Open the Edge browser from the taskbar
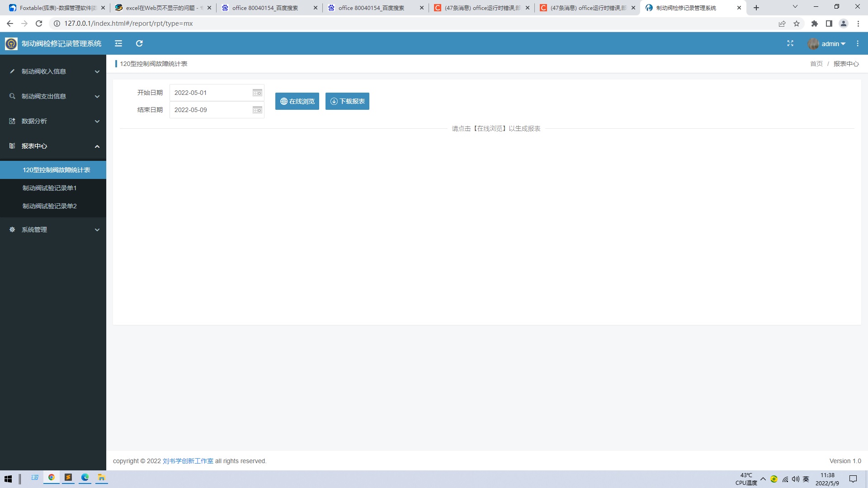Viewport: 868px width, 488px height. 85,478
